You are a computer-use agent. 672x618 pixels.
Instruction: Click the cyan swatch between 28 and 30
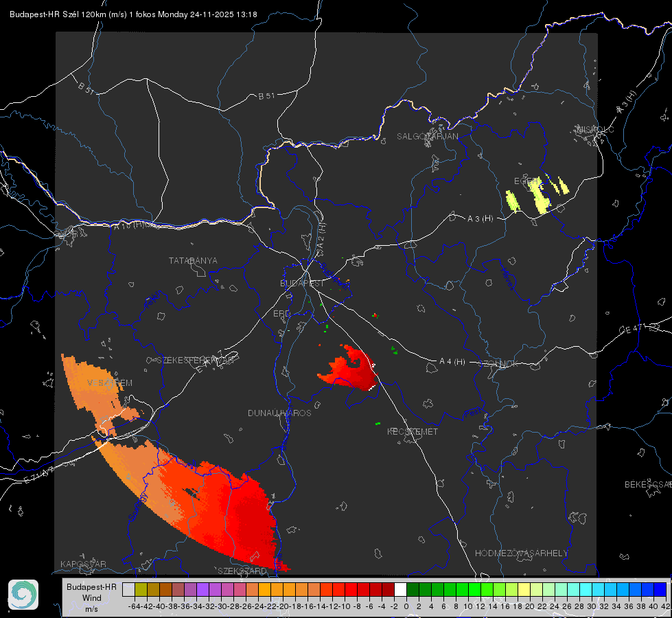tap(586, 590)
